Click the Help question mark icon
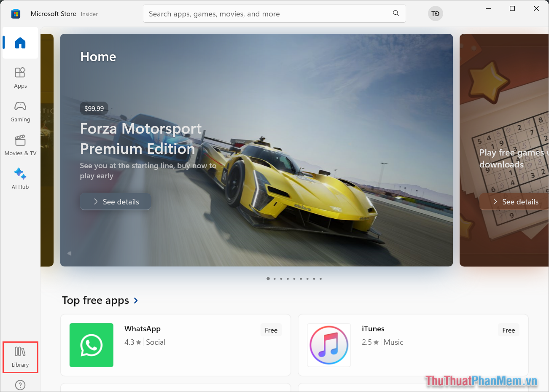This screenshot has height=392, width=549. 20,385
